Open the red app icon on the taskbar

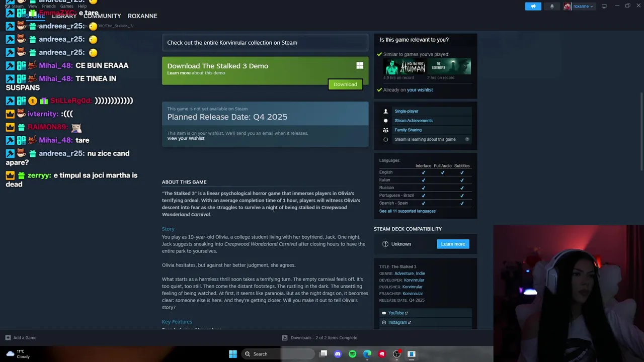coord(382,354)
